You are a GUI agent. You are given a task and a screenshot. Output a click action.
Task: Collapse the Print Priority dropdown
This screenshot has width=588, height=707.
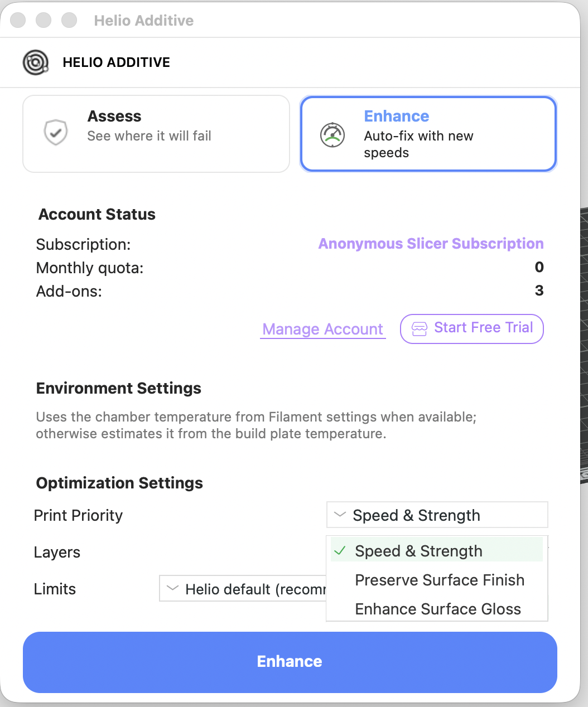[437, 515]
